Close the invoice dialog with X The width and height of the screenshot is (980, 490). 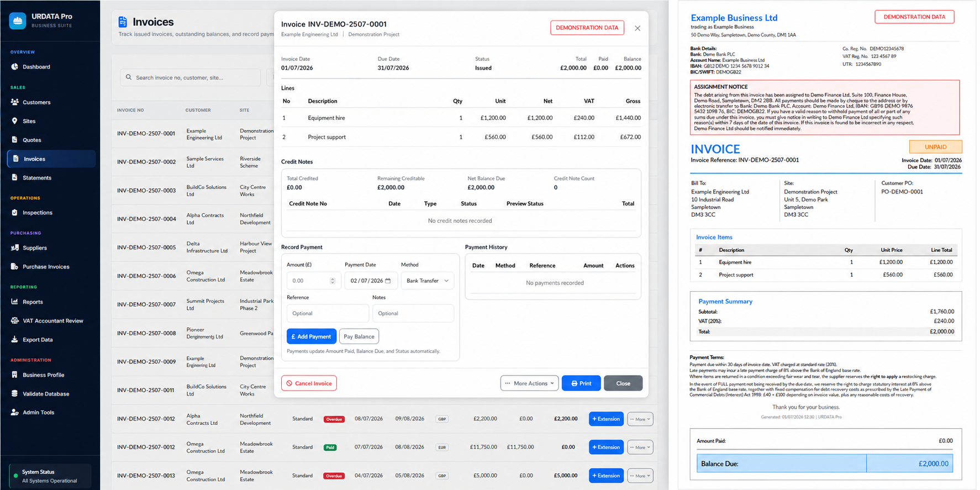tap(637, 28)
